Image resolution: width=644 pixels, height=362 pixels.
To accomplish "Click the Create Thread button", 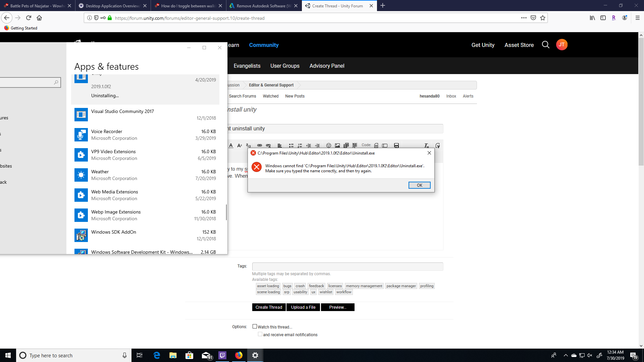I will pyautogui.click(x=269, y=307).
